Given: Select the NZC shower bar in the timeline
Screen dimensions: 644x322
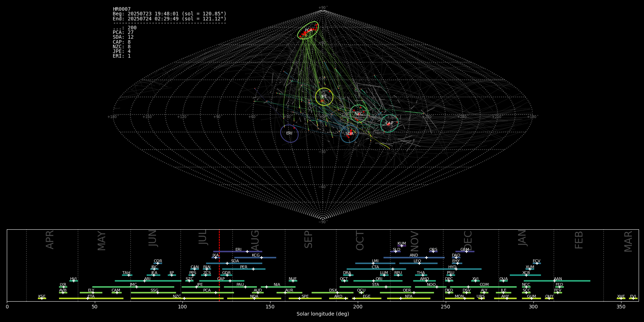Looking at the screenshot, I should pos(177,298).
